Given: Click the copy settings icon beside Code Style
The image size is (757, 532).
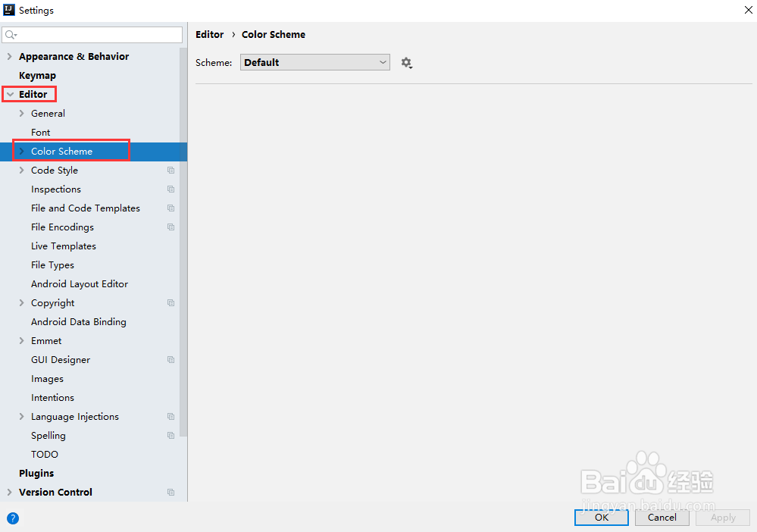Looking at the screenshot, I should [x=170, y=170].
